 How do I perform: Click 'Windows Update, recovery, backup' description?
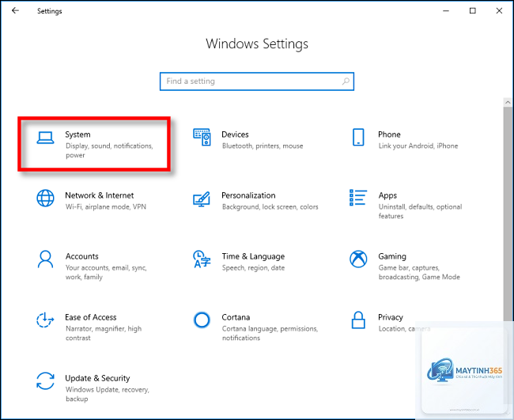click(108, 395)
